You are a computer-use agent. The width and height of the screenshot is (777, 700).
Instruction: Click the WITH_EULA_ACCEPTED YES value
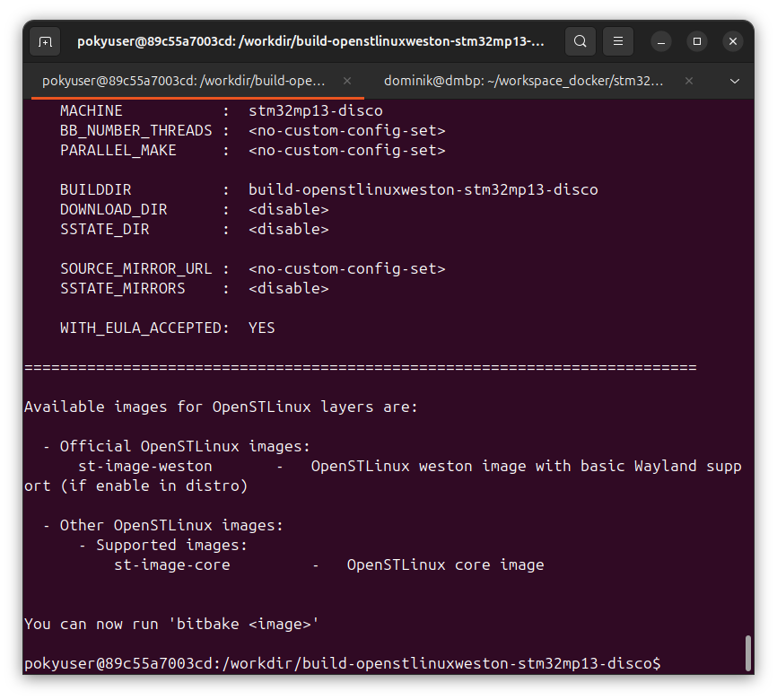click(262, 328)
